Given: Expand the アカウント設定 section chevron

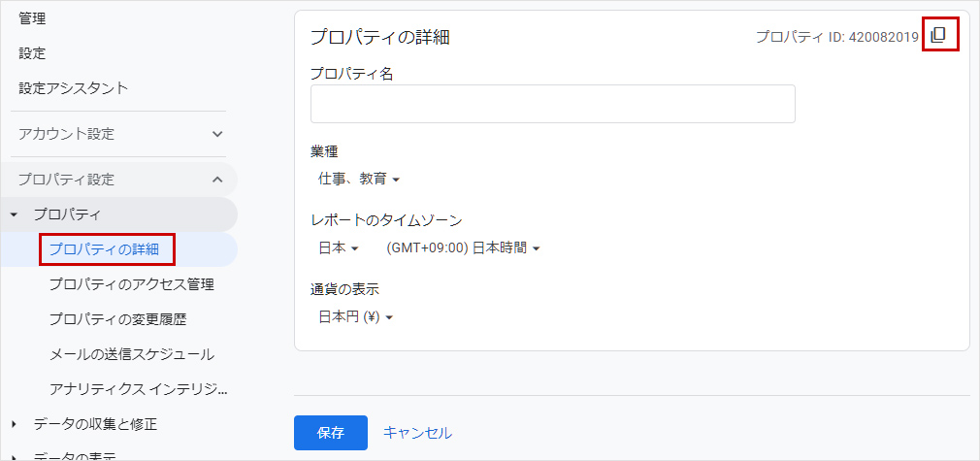Looking at the screenshot, I should click(217, 134).
